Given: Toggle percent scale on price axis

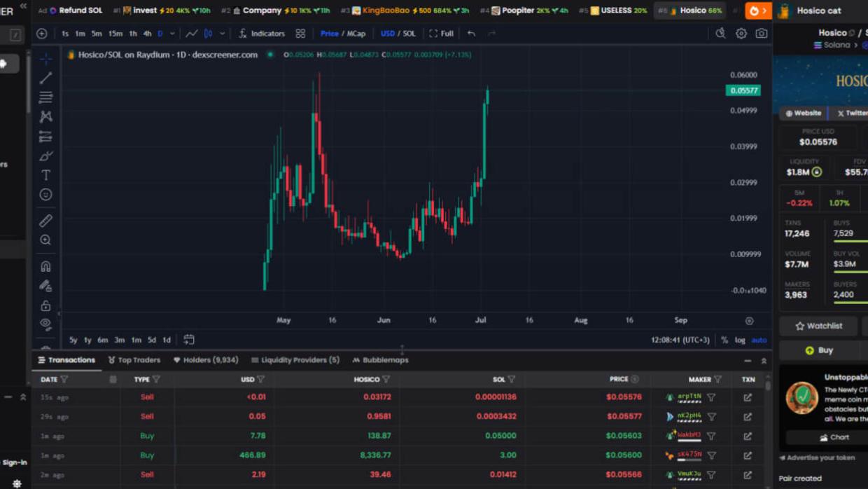Looking at the screenshot, I should pyautogui.click(x=724, y=340).
